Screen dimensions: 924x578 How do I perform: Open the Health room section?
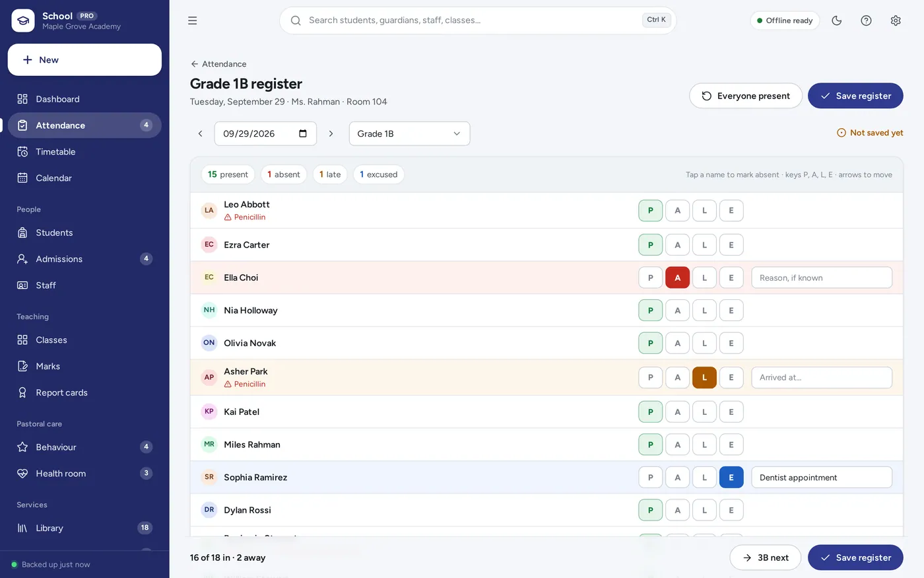tap(84, 474)
